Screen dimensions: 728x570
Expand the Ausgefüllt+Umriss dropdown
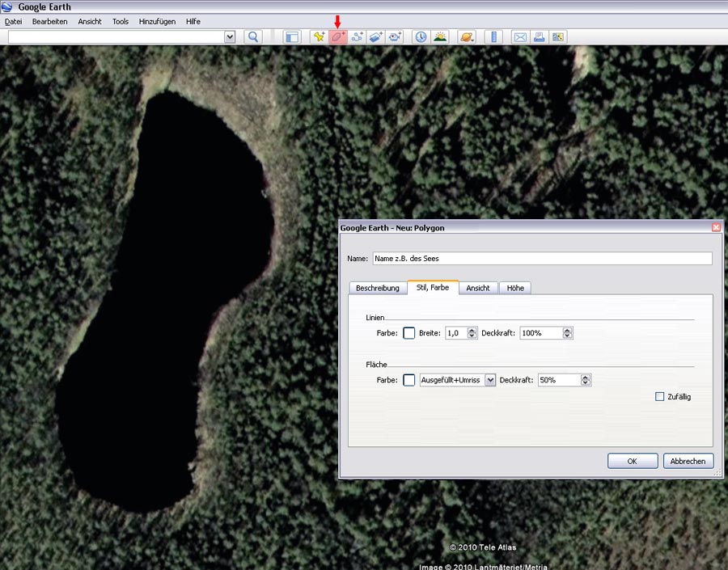[490, 380]
